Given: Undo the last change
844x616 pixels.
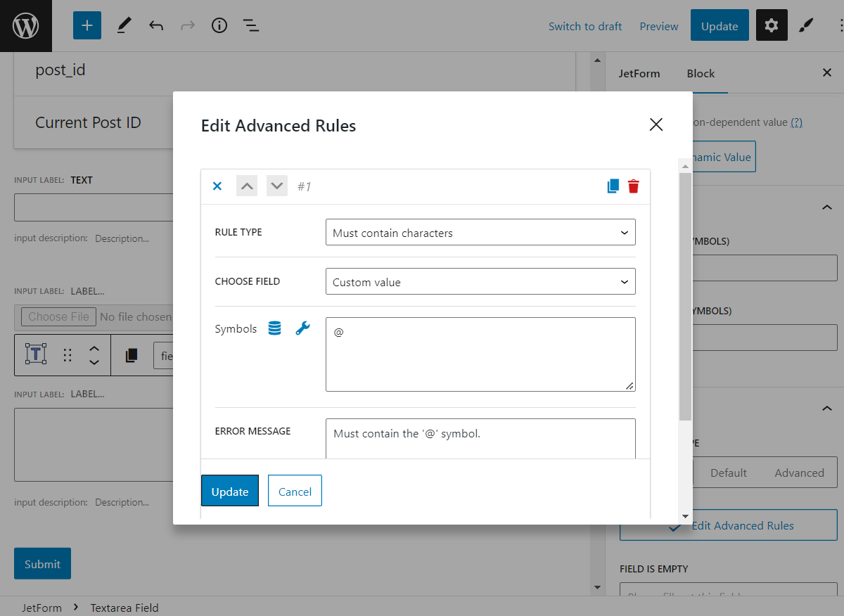Looking at the screenshot, I should tap(155, 25).
